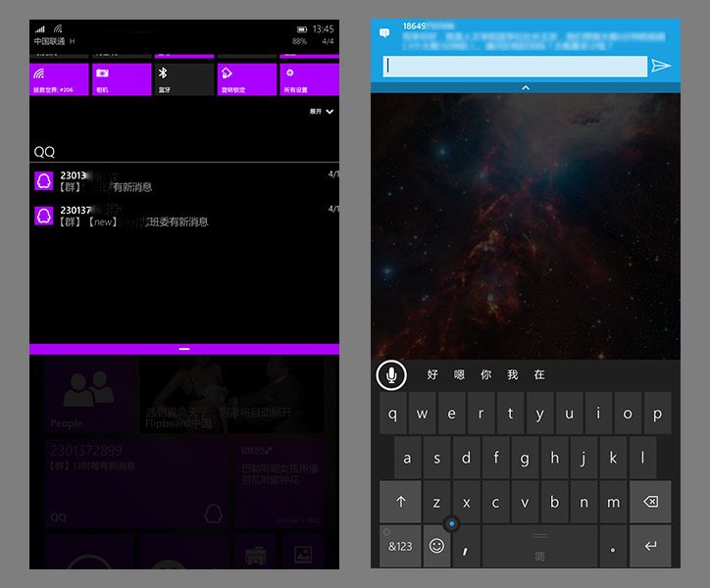
Task: Tap the o key
Action: coord(628,414)
